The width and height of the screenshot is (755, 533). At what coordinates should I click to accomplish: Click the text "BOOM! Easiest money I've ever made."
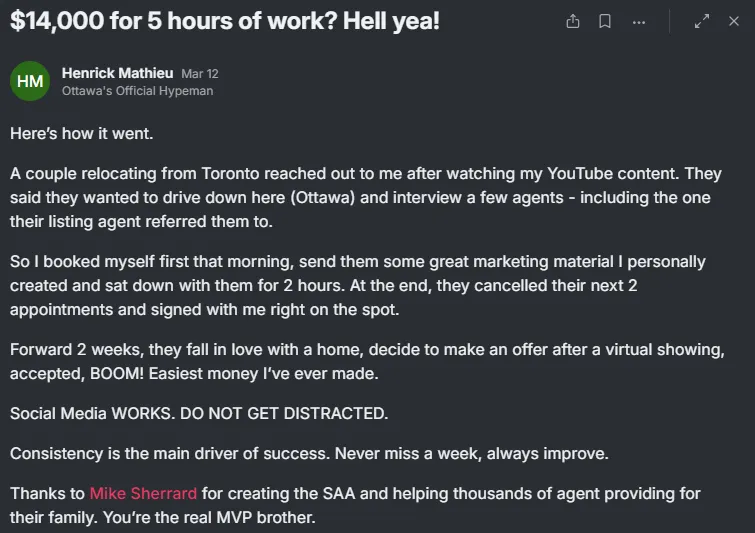(x=234, y=374)
